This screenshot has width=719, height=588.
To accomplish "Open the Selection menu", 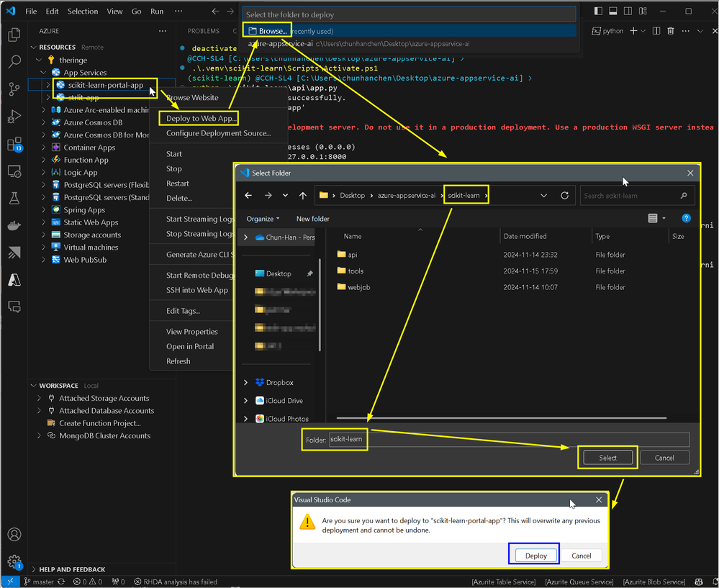I will pyautogui.click(x=83, y=11).
